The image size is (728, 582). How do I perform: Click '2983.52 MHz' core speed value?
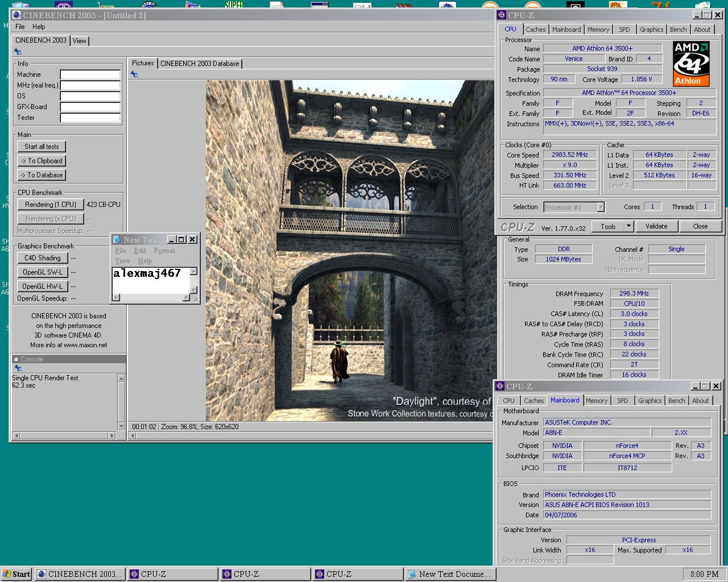click(570, 155)
